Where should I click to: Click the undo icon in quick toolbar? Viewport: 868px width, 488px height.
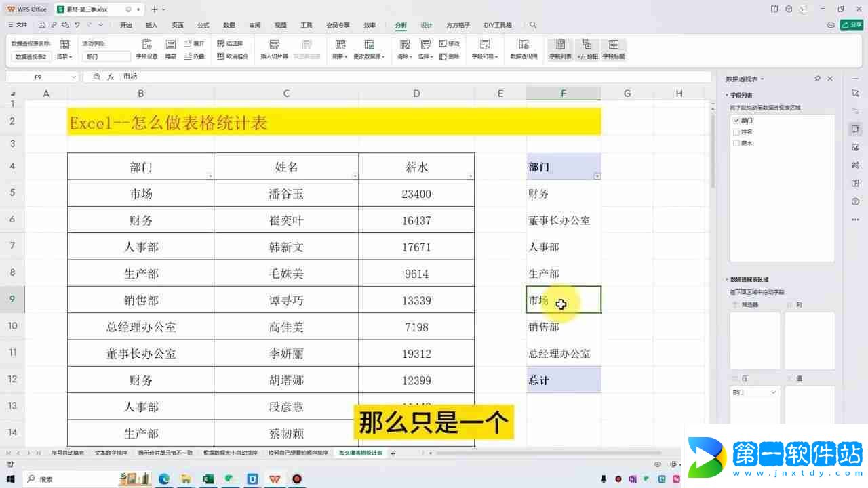click(77, 25)
